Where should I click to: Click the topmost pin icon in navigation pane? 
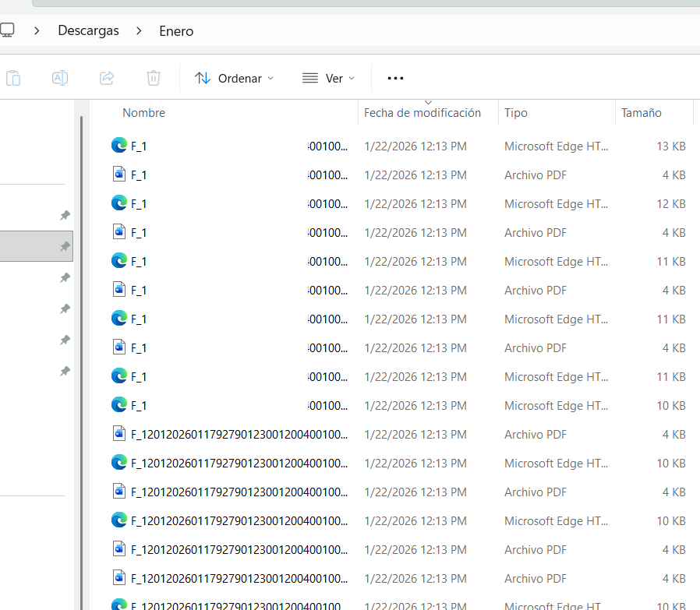pos(65,216)
